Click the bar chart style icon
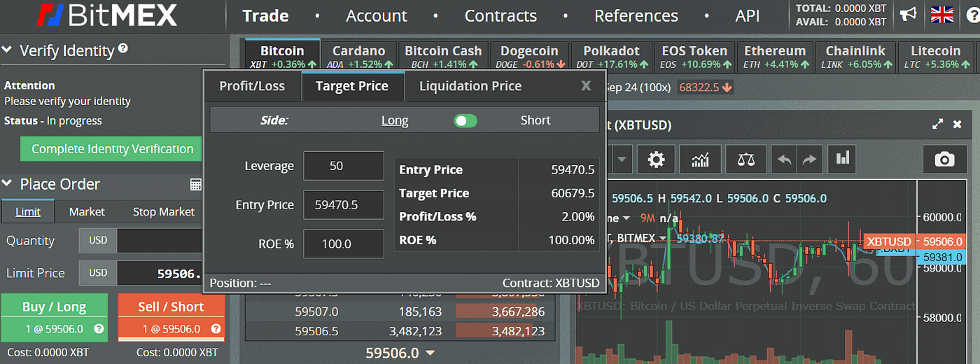The height and width of the screenshot is (364, 980). click(842, 160)
